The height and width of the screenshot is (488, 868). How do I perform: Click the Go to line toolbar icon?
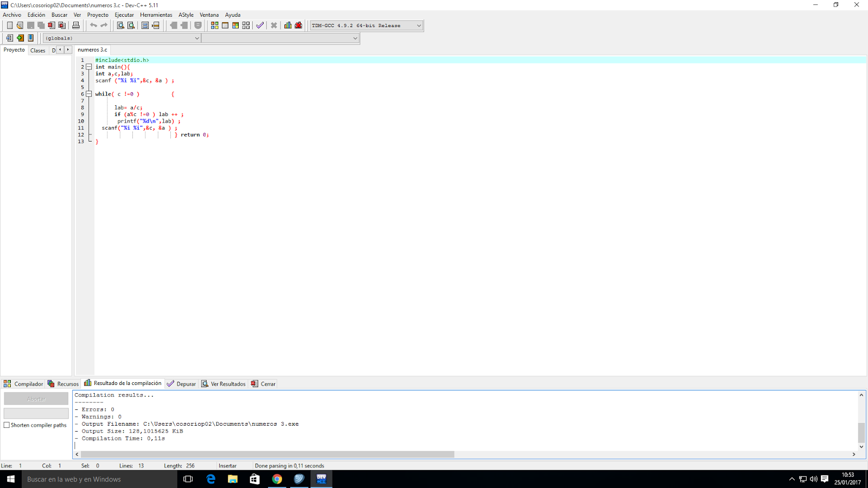(x=156, y=25)
